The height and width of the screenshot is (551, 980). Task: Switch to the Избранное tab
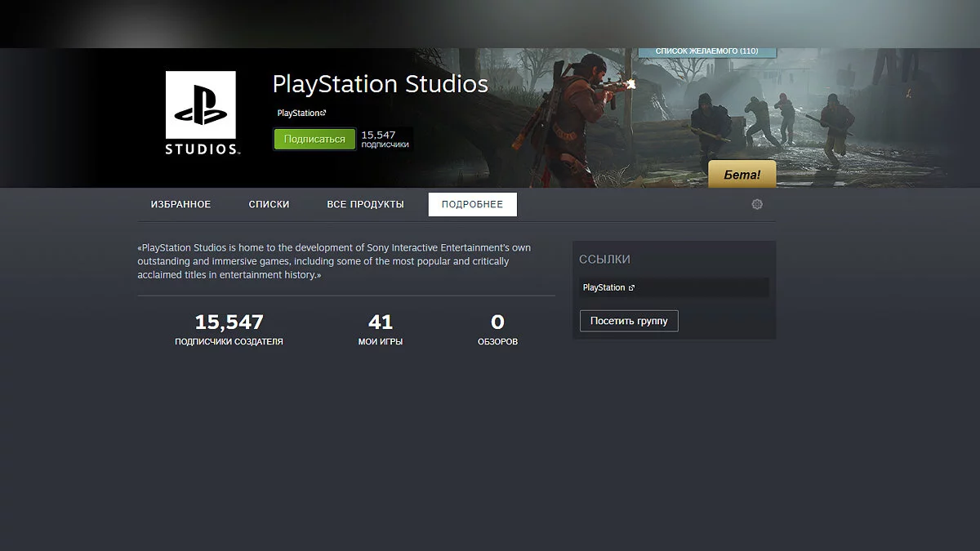coord(180,204)
